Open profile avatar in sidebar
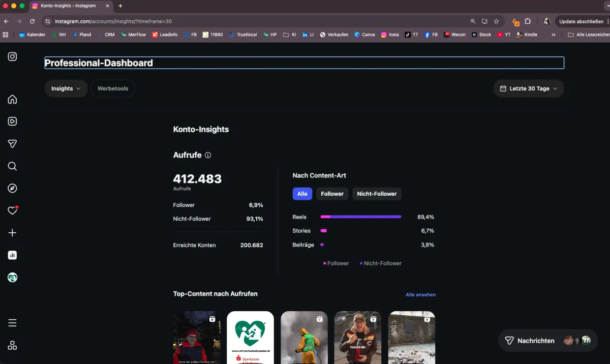Image resolution: width=610 pixels, height=364 pixels. tap(12, 278)
